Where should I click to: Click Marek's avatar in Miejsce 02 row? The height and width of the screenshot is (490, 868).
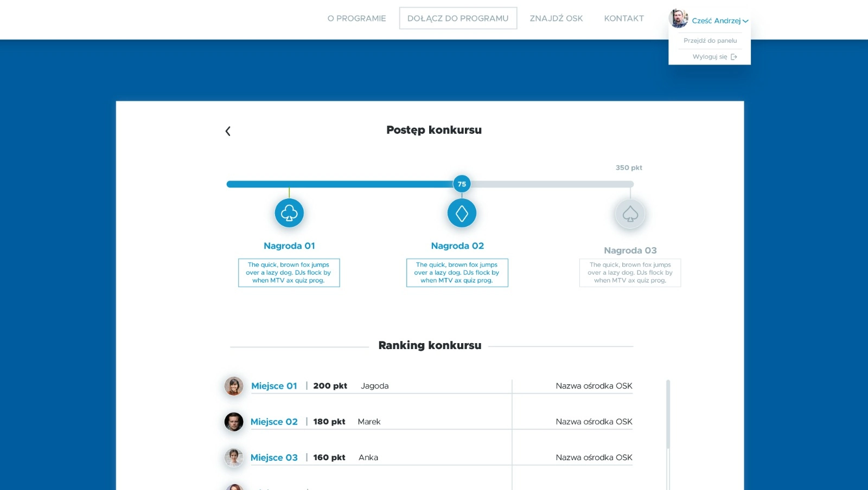(234, 422)
